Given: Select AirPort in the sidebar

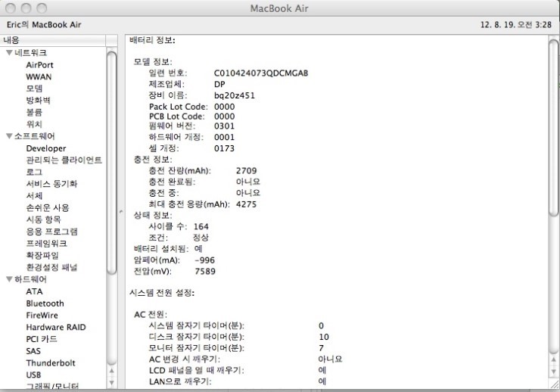Looking at the screenshot, I should coord(39,65).
